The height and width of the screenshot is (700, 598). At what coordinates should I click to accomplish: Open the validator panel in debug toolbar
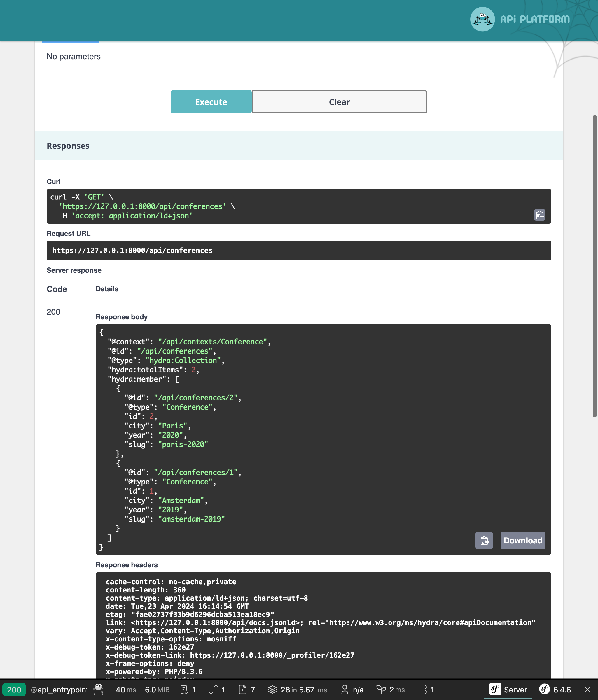click(x=188, y=689)
